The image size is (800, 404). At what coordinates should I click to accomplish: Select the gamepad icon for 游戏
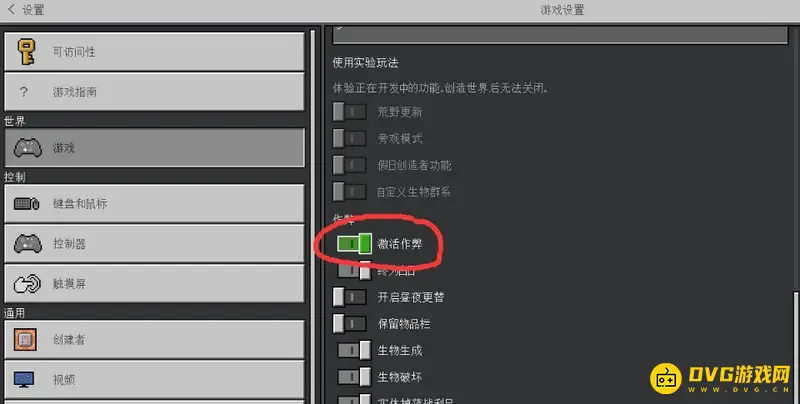point(28,148)
